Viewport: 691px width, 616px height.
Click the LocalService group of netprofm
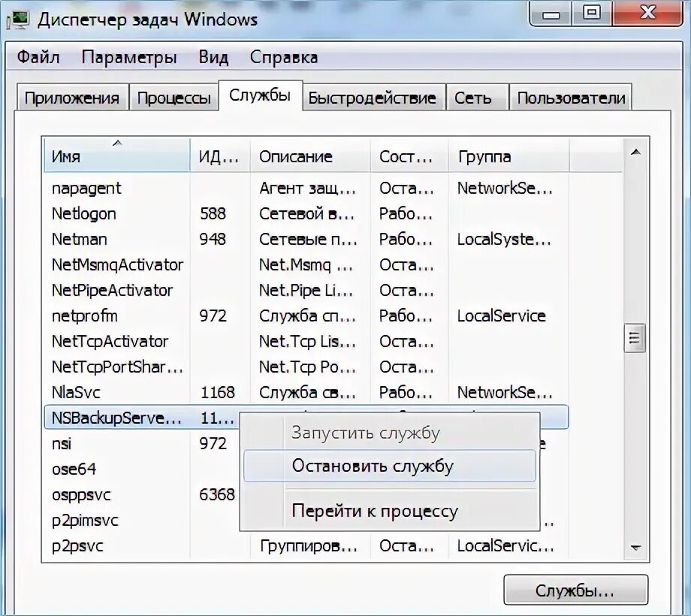[502, 316]
